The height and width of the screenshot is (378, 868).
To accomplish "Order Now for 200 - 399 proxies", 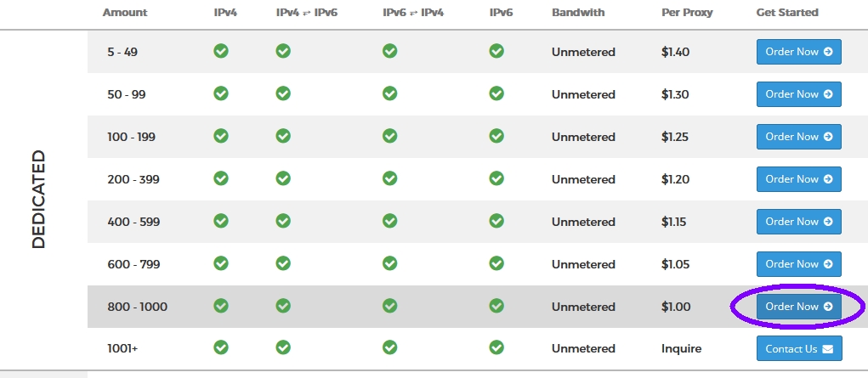I will pos(799,178).
